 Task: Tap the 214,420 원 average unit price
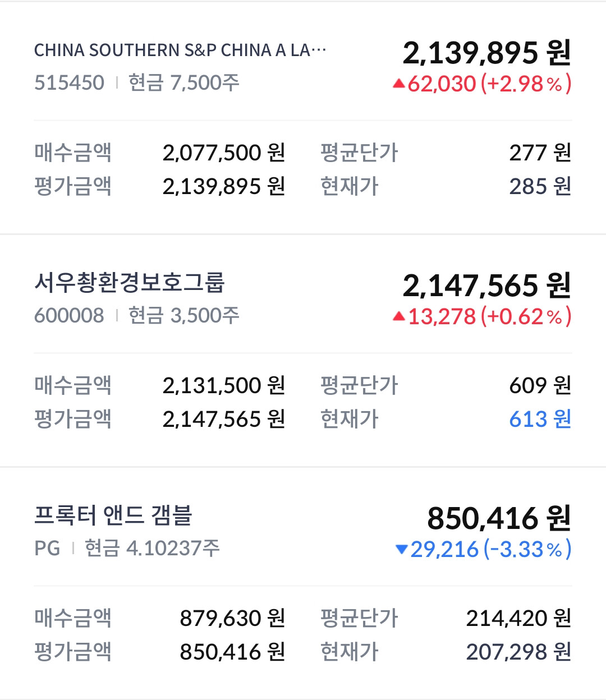[518, 618]
